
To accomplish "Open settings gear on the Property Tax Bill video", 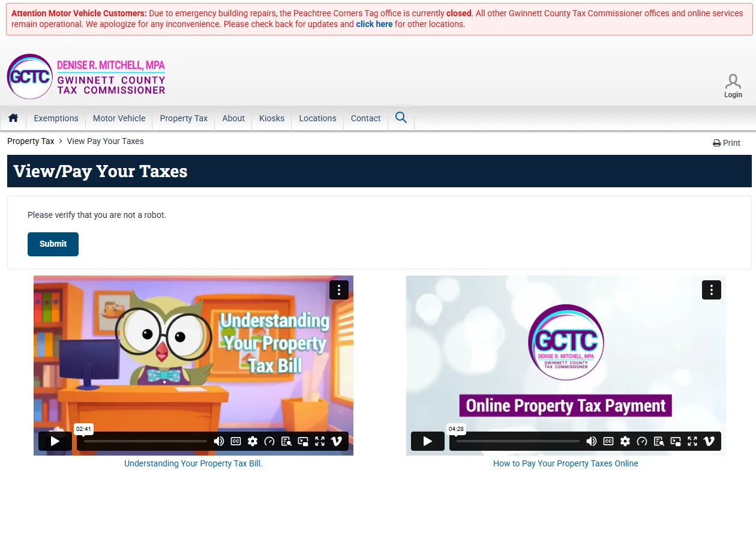I will (253, 441).
